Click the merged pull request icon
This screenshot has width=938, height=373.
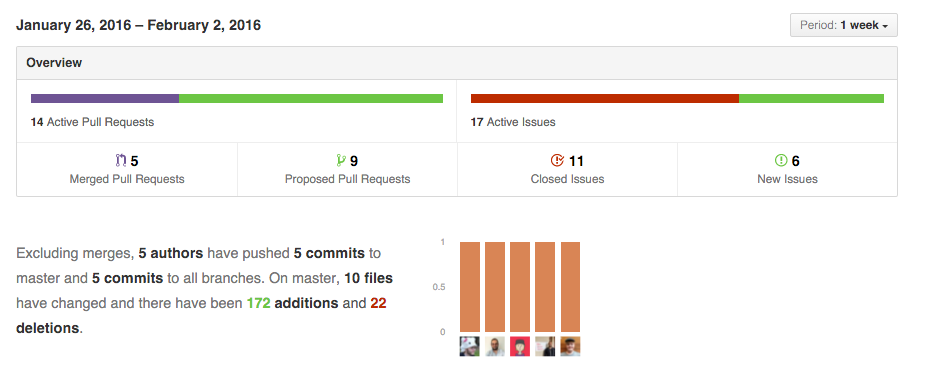pyautogui.click(x=121, y=161)
